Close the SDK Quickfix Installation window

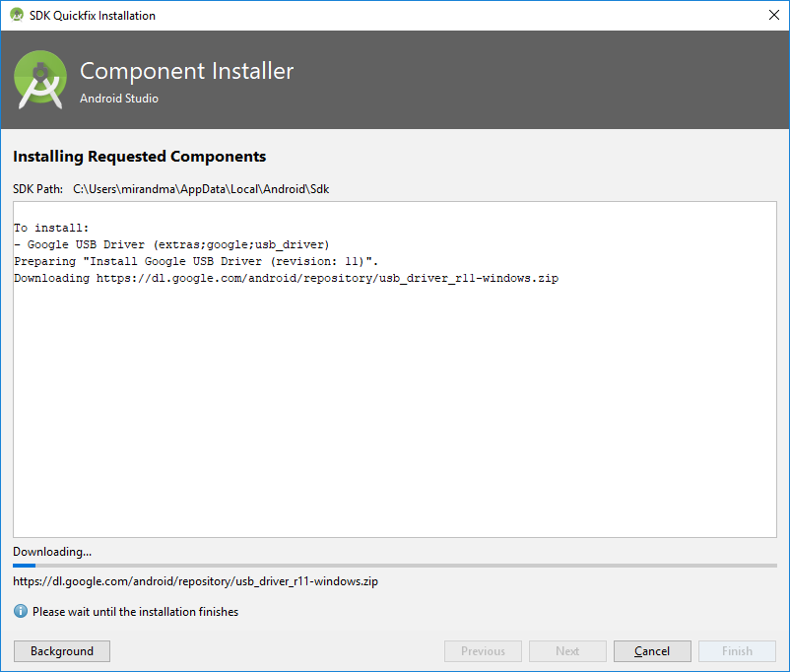(x=774, y=16)
